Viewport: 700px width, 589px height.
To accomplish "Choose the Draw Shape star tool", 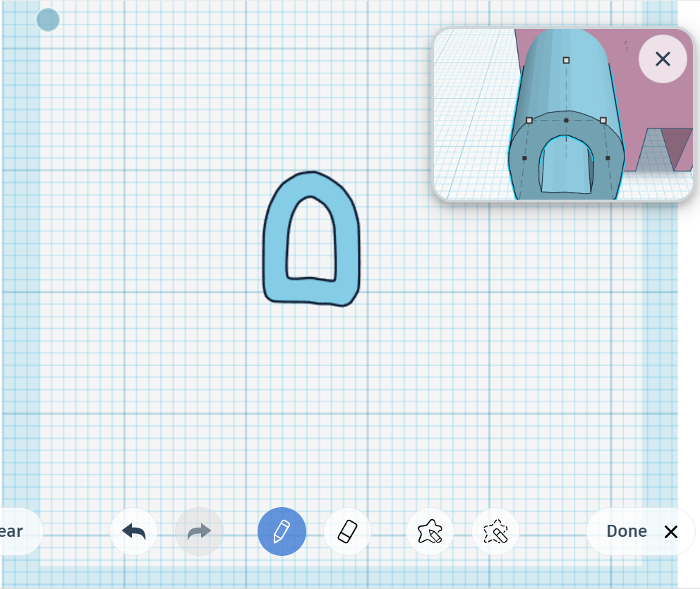I will click(430, 532).
